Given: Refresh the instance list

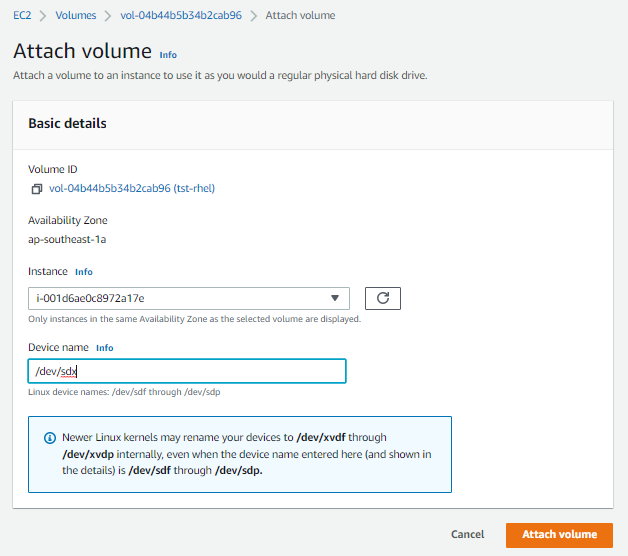Looking at the screenshot, I should (382, 298).
